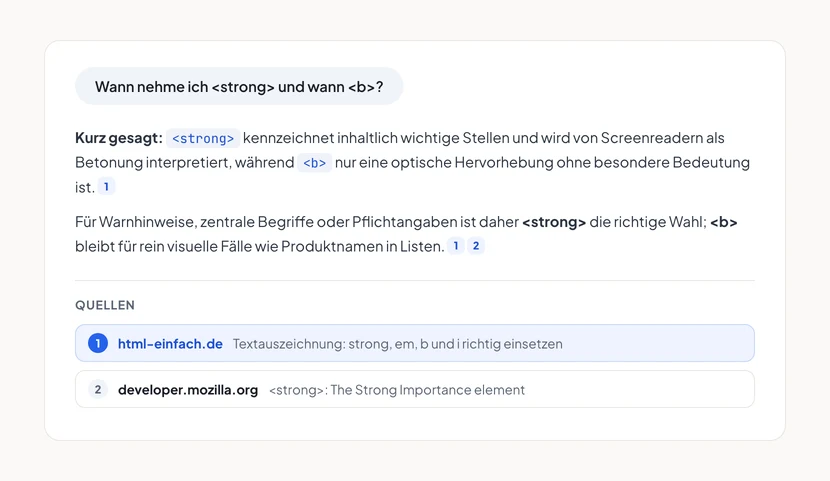Viewport: 830px width, 481px height.
Task: Click source title 'Textauszeichnung: strong, em, b und i richtig einsetzen'
Action: click(x=398, y=344)
